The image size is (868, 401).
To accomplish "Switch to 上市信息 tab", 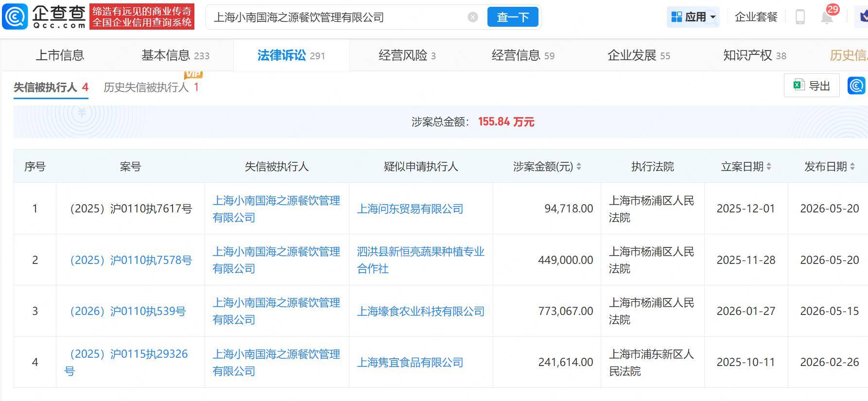I will tap(60, 55).
